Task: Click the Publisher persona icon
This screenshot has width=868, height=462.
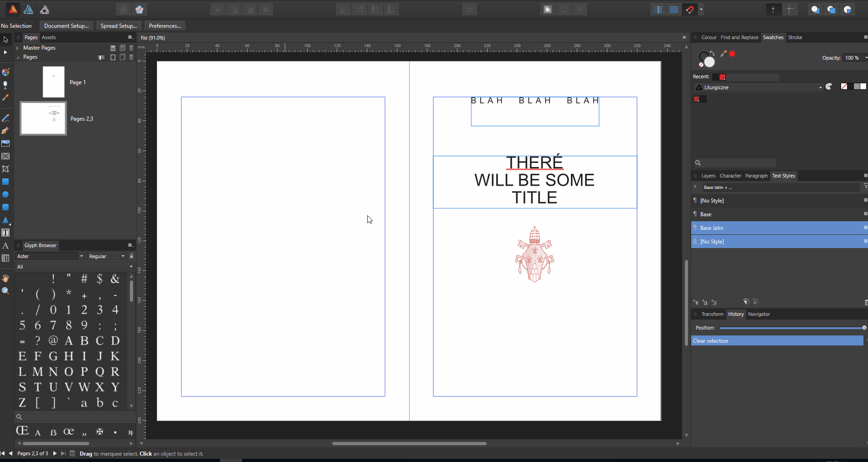Action: (x=13, y=10)
